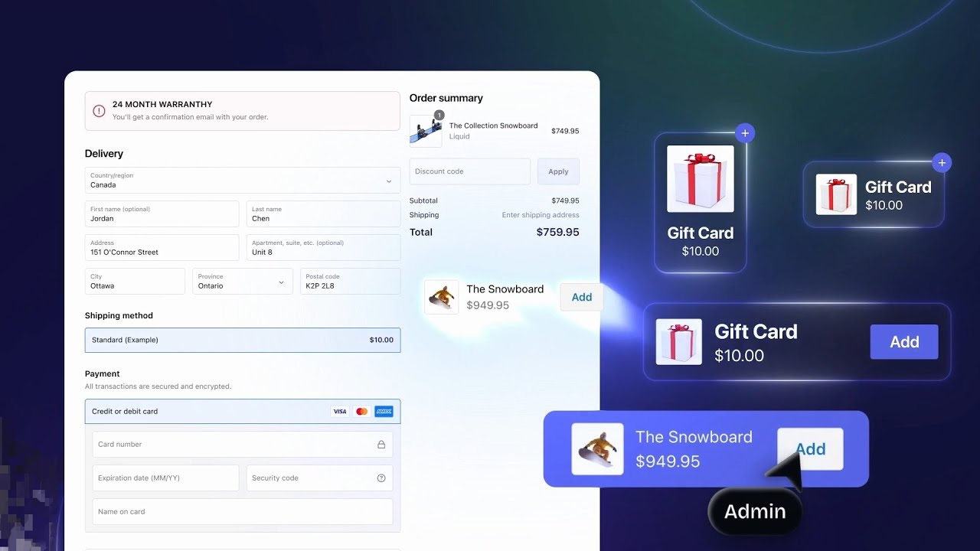Click the Postal code field
This screenshot has height=551, width=980.
pyautogui.click(x=350, y=282)
